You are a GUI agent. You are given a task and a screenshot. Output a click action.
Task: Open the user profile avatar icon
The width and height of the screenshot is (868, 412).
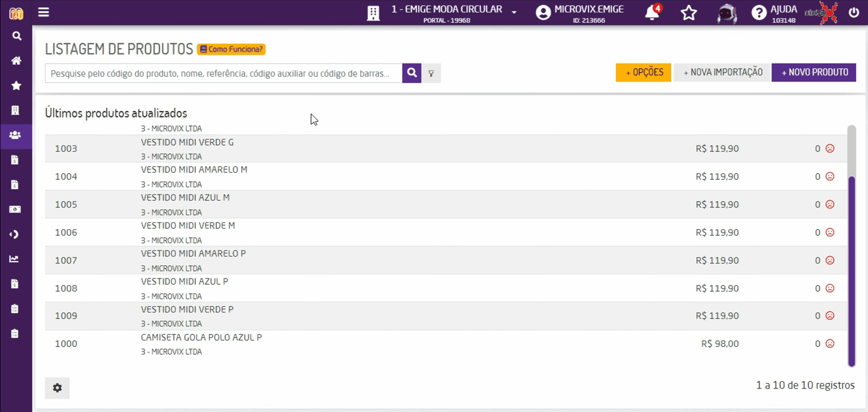coord(543,13)
